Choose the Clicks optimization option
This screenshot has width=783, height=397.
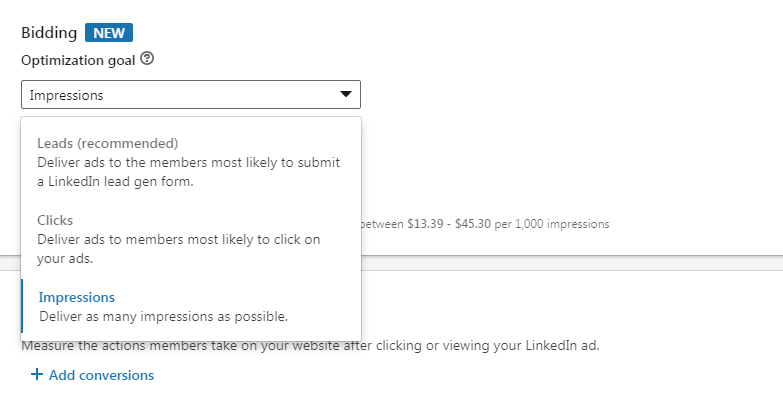coord(191,239)
